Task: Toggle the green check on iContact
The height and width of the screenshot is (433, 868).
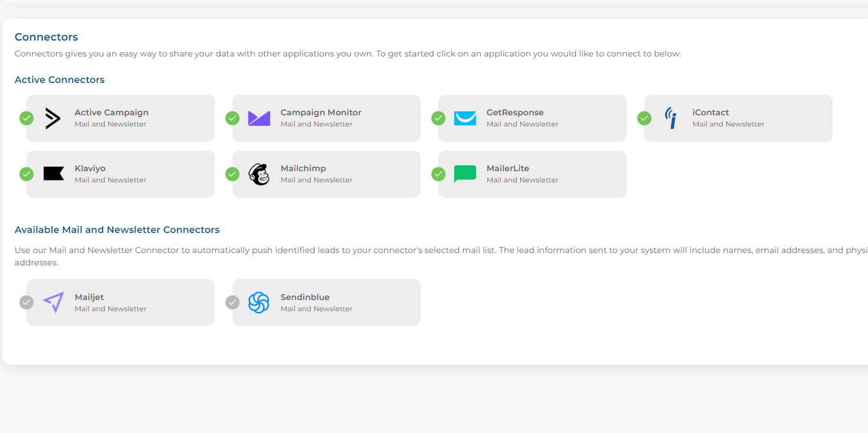Action: tap(644, 118)
